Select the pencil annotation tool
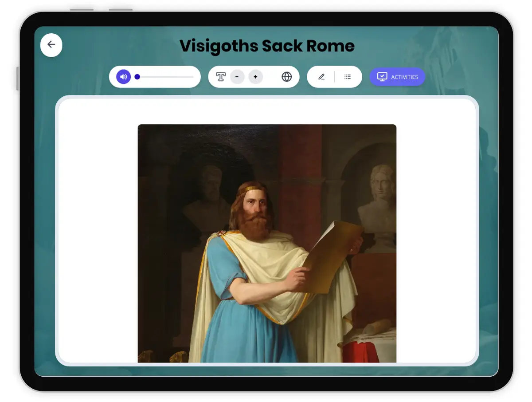Viewport: 532px width, 402px height. click(x=321, y=77)
